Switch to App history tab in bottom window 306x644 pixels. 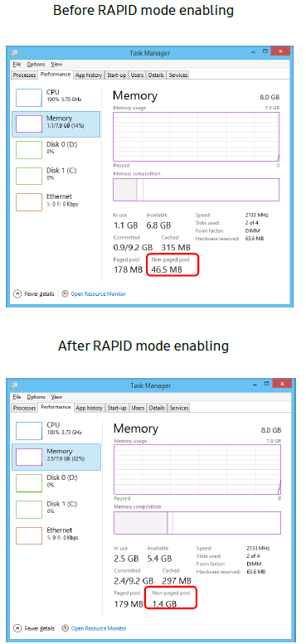coord(89,408)
